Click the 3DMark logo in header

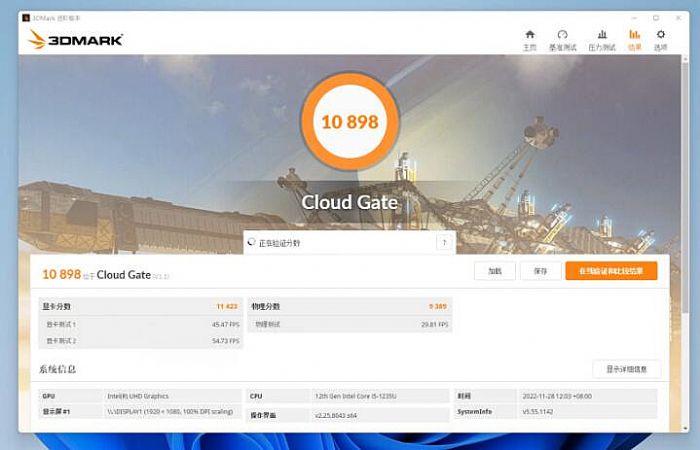(x=76, y=40)
